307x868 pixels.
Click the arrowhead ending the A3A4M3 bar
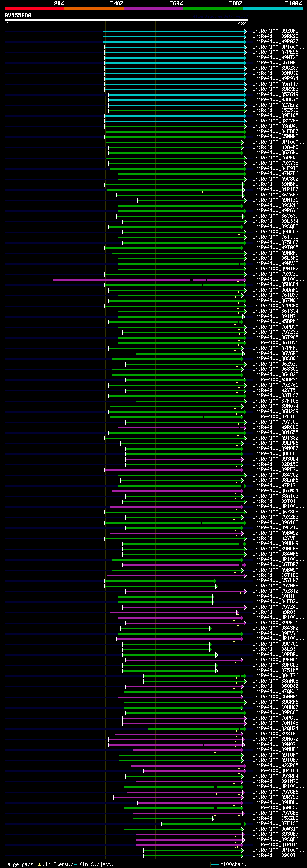click(242, 147)
